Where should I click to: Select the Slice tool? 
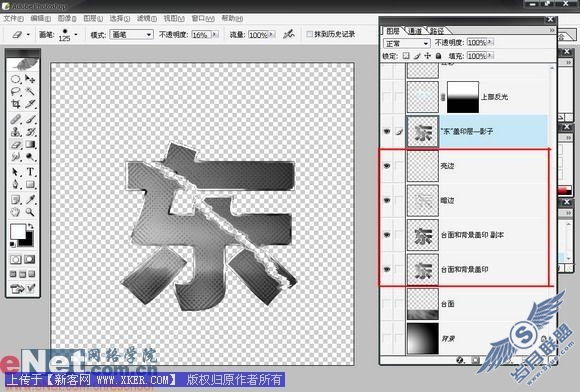30,104
